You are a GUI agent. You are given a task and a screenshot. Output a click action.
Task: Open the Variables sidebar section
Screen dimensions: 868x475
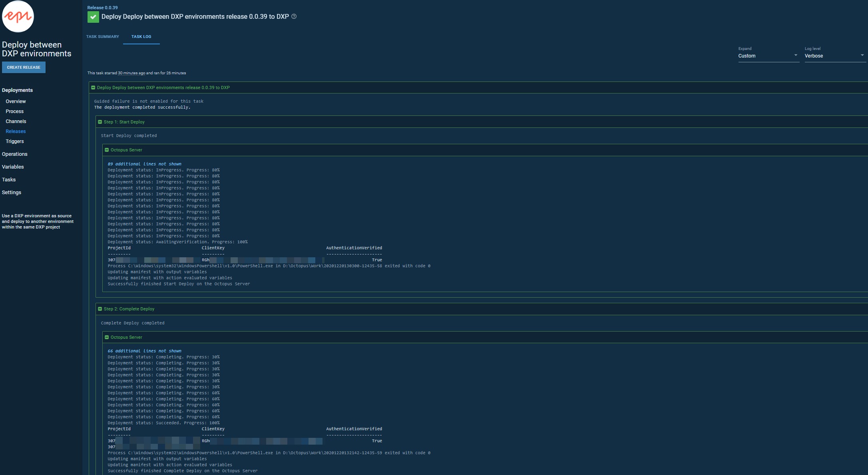13,167
